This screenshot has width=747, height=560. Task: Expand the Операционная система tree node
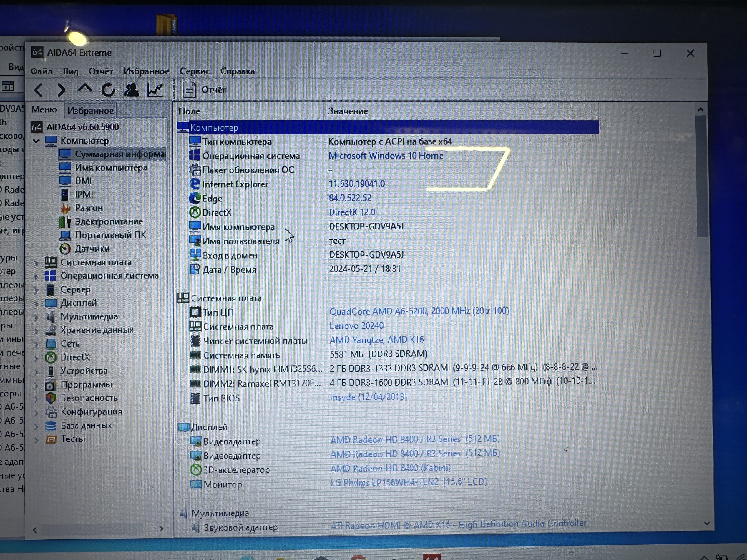click(36, 277)
